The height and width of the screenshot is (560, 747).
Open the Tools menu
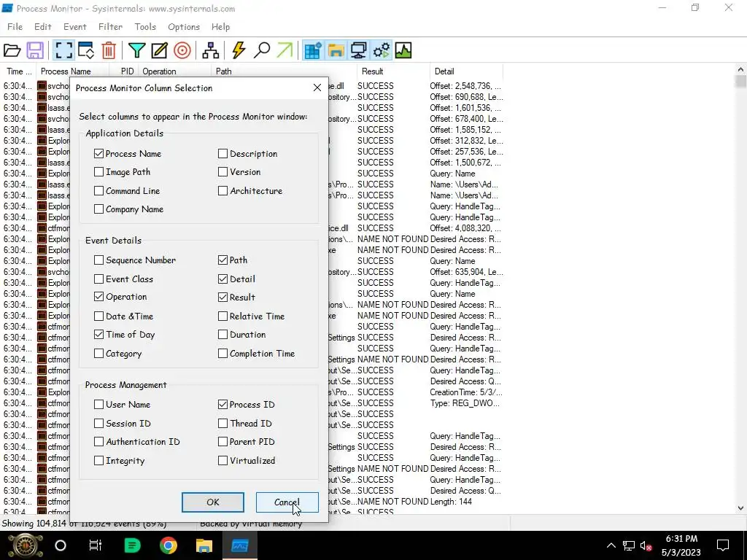145,27
